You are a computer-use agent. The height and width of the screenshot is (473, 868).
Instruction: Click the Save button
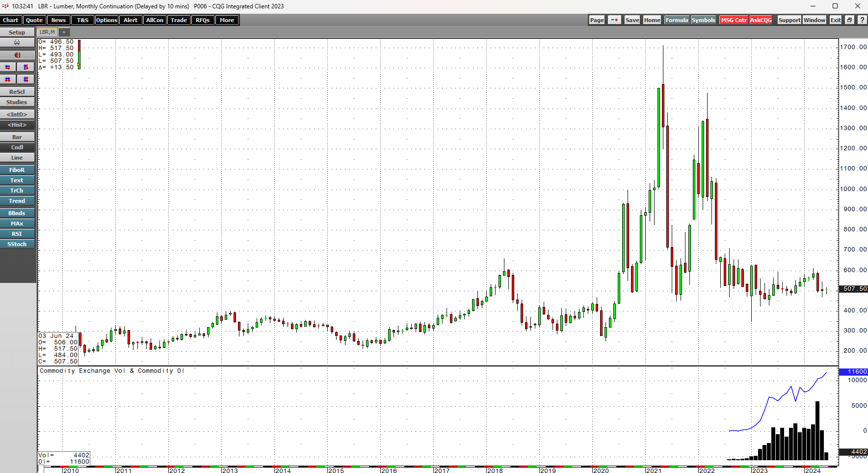click(632, 20)
